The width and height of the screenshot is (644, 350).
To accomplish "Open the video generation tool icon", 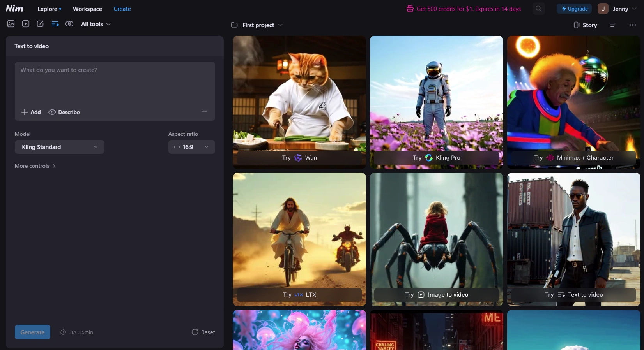I will 26,24.
